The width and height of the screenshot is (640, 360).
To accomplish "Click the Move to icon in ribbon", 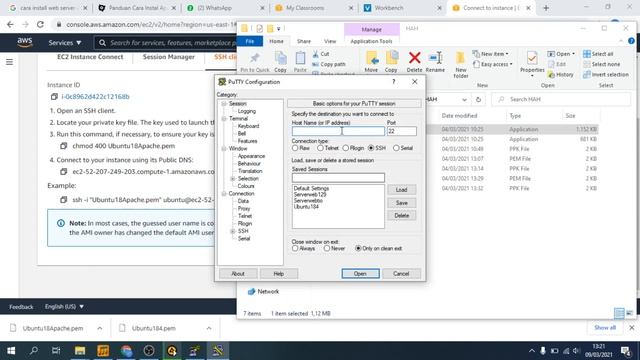I will click(x=371, y=58).
